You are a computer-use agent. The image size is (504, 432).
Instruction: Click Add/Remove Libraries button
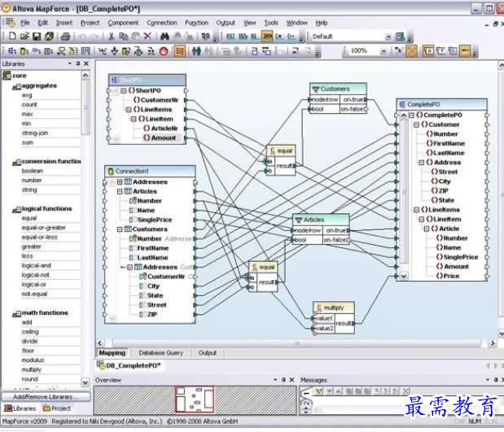click(x=46, y=397)
